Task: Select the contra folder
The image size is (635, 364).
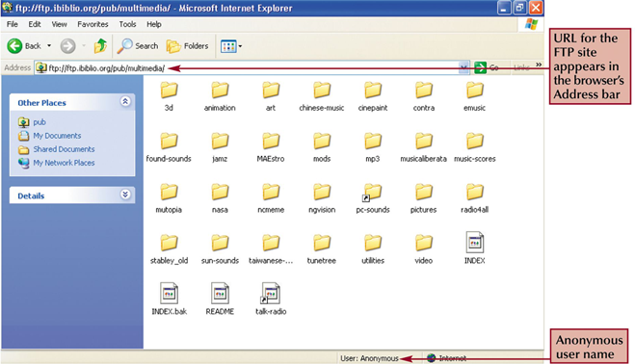Action: click(x=424, y=96)
